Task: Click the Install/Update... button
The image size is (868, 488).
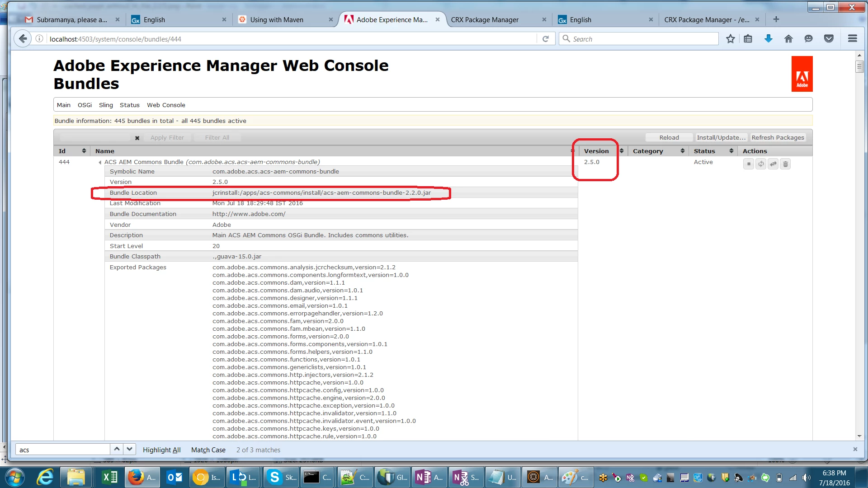Action: 721,138
